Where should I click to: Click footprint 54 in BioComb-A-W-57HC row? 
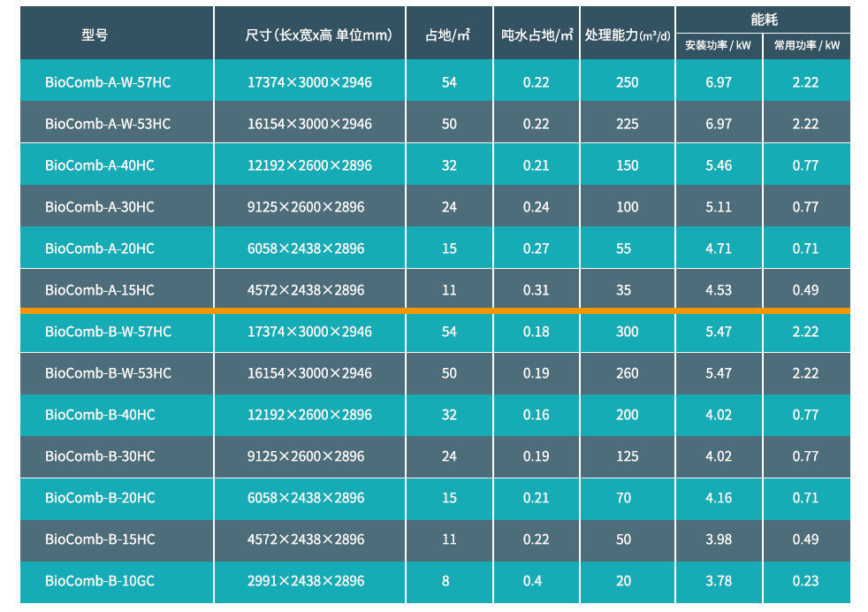point(449,82)
